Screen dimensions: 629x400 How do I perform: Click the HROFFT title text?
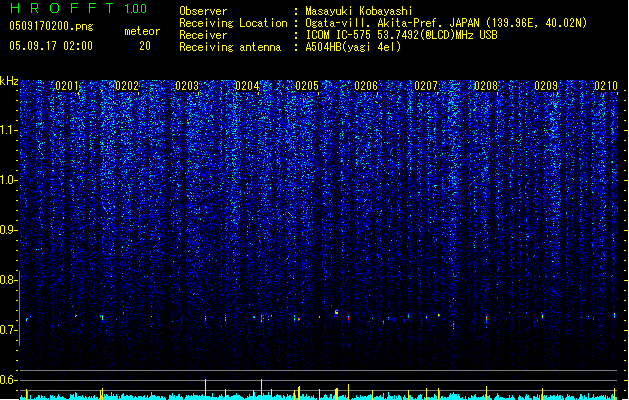pyautogui.click(x=62, y=8)
